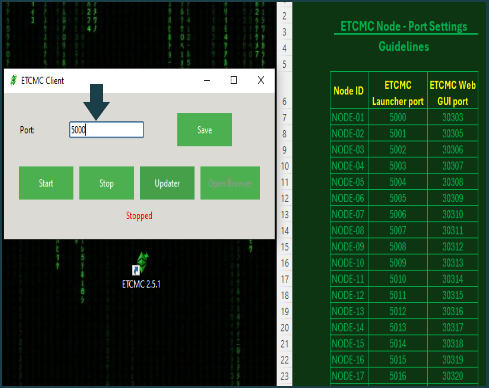This screenshot has width=489, height=388.
Task: Select Web GUI port cell 30318
Action: point(453,344)
